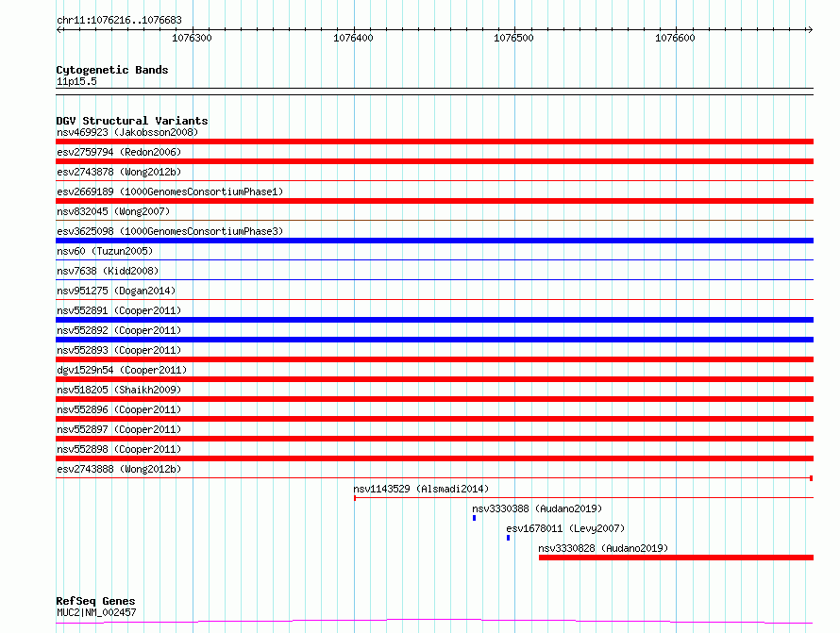The width and height of the screenshot is (840, 633).
Task: Click the magenta MUC2 gene track line
Action: click(434, 622)
